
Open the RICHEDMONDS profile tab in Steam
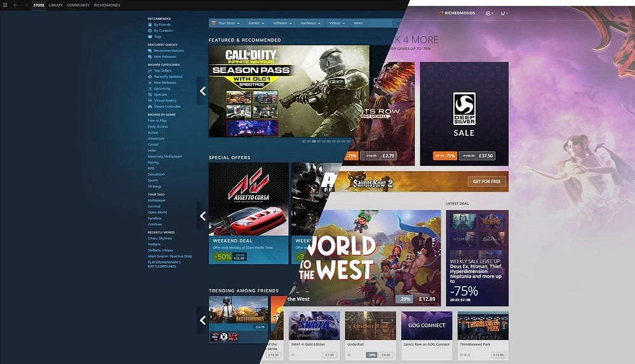107,5
